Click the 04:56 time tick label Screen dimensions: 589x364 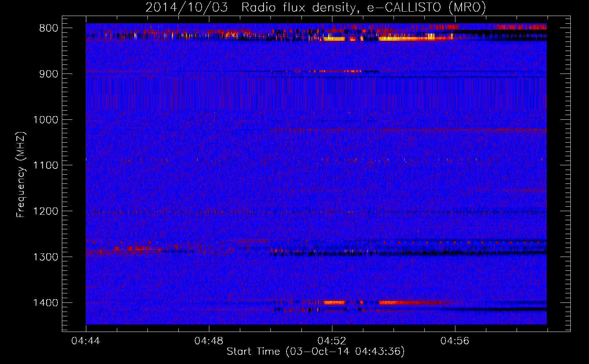pyautogui.click(x=455, y=341)
